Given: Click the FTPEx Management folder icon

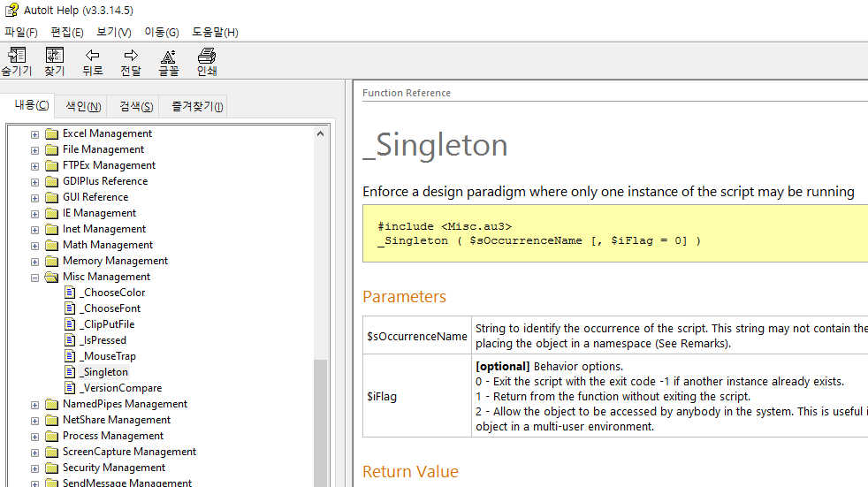Looking at the screenshot, I should [x=51, y=166].
